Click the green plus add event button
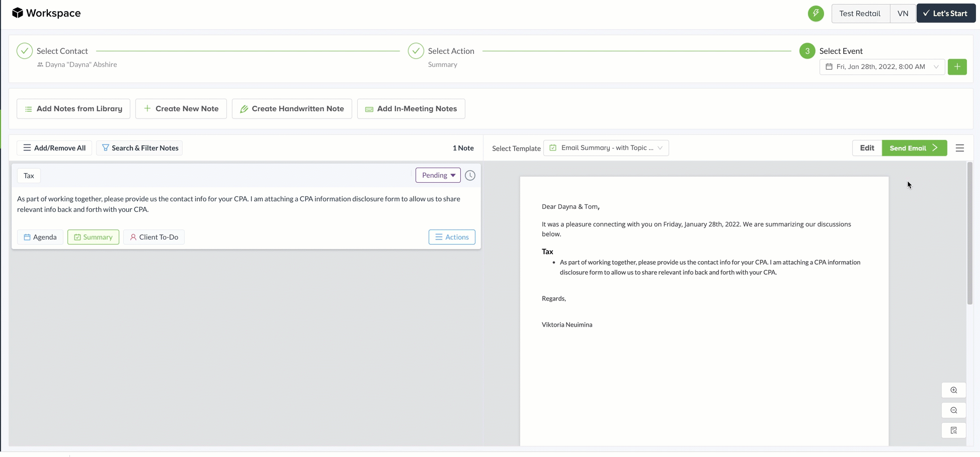This screenshot has height=457, width=980. pos(957,66)
